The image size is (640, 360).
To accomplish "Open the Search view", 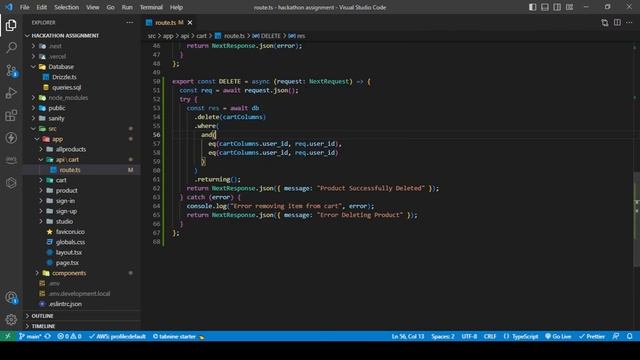I will pos(11,48).
